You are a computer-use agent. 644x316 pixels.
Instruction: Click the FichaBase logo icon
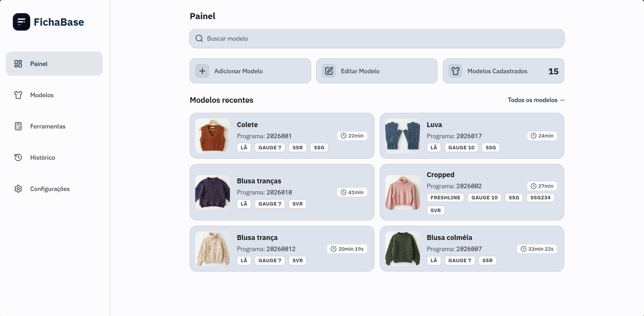22,22
